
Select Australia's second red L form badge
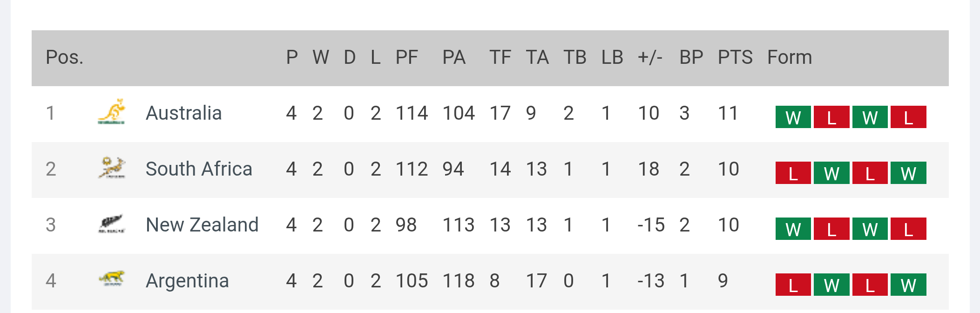tap(908, 117)
